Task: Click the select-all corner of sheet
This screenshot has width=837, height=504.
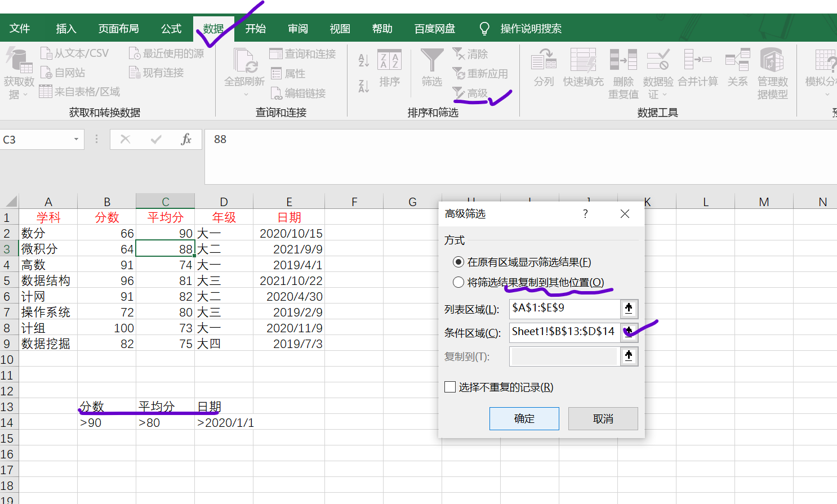Action: [x=10, y=202]
